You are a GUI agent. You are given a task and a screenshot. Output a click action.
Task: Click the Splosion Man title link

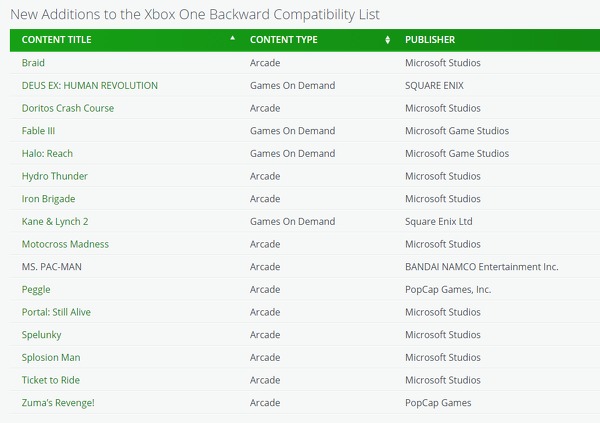point(51,358)
